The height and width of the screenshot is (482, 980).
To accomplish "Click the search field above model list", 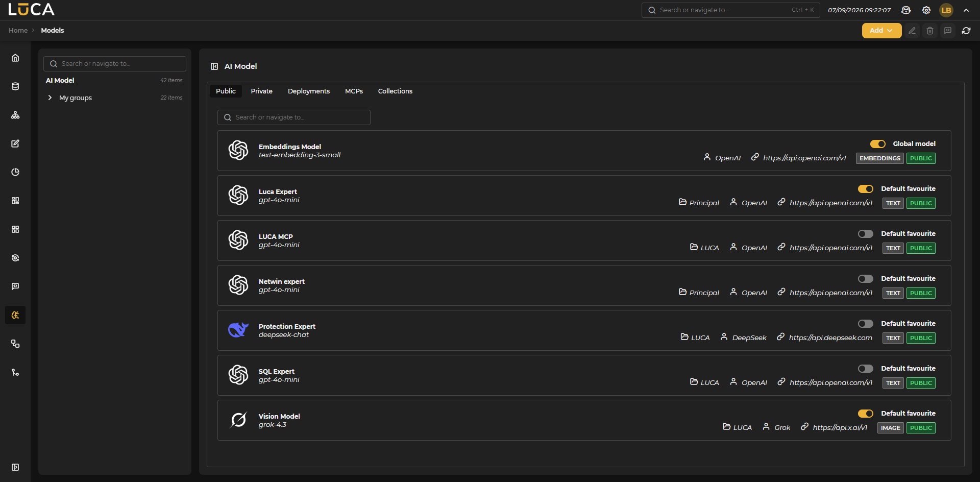I will 293,117.
